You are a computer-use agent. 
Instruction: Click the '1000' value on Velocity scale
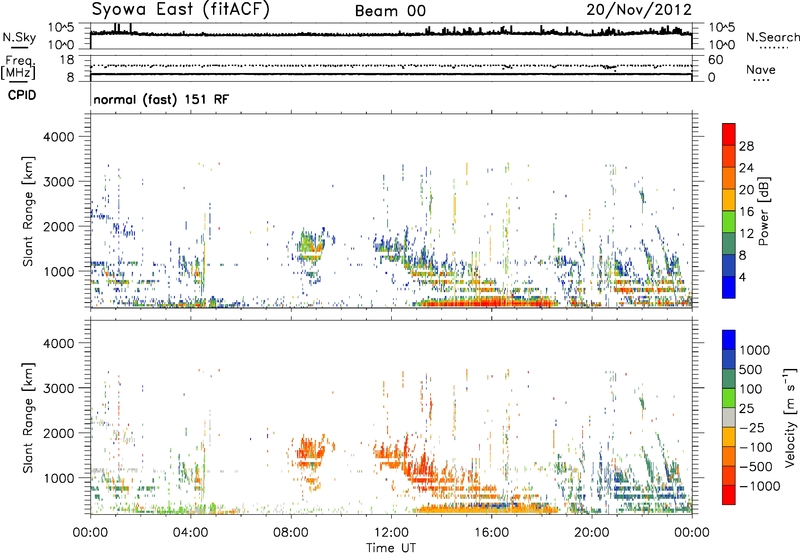click(x=755, y=350)
